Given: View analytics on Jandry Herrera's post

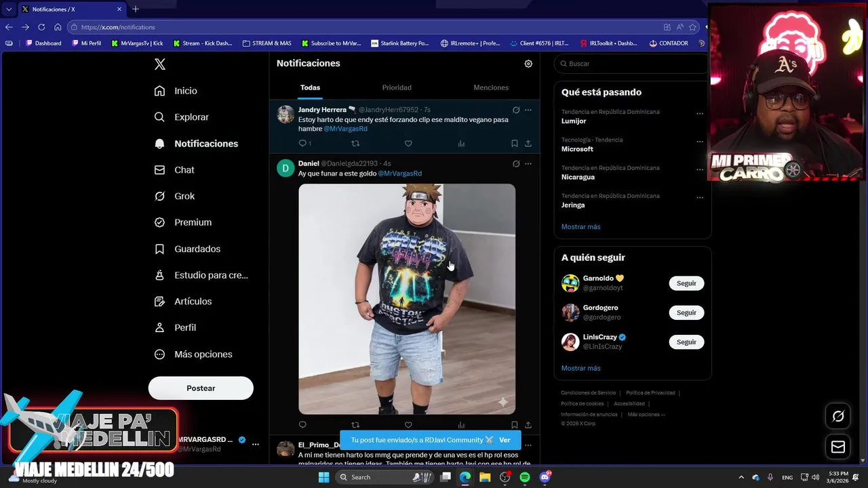Looking at the screenshot, I should click(x=461, y=144).
